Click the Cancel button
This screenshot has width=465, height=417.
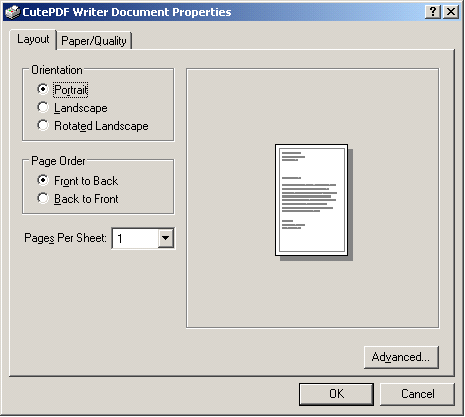(x=417, y=394)
